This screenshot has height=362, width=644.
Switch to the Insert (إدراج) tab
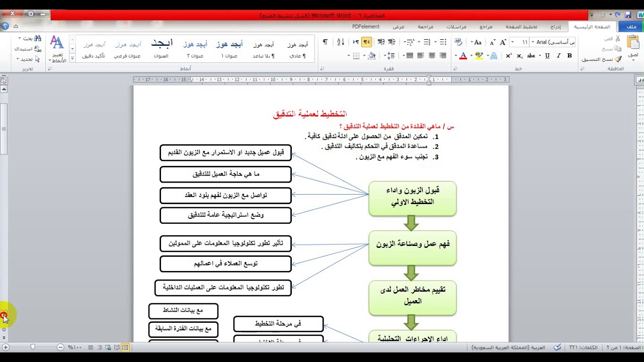(555, 27)
